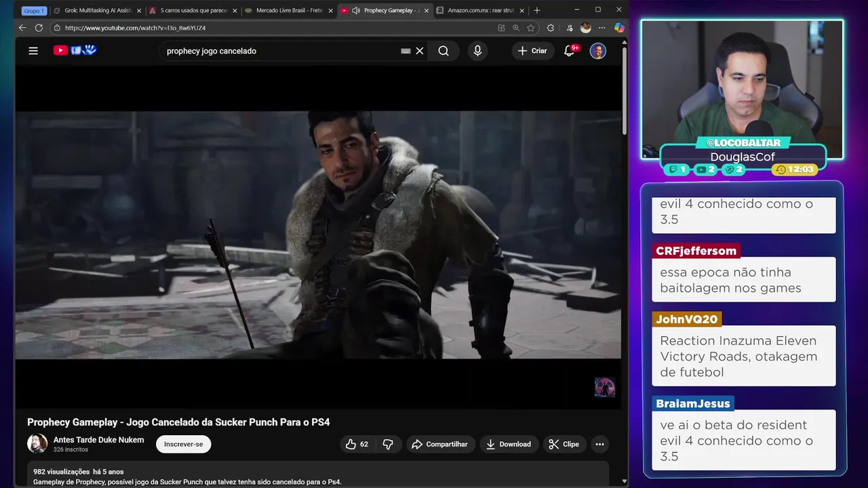Click the BraiamJesus chat username
This screenshot has height=488, width=868.
click(x=692, y=403)
